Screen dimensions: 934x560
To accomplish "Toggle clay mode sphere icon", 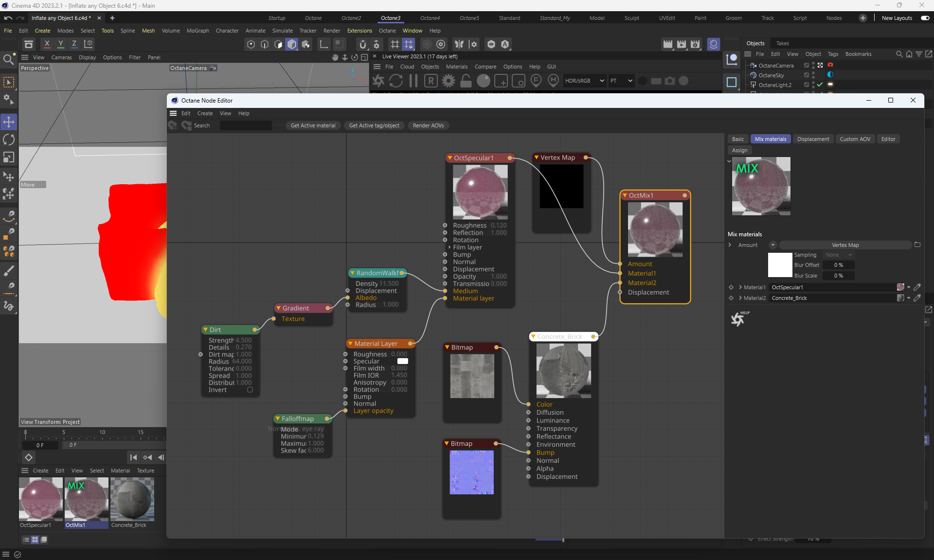I will coord(483,81).
